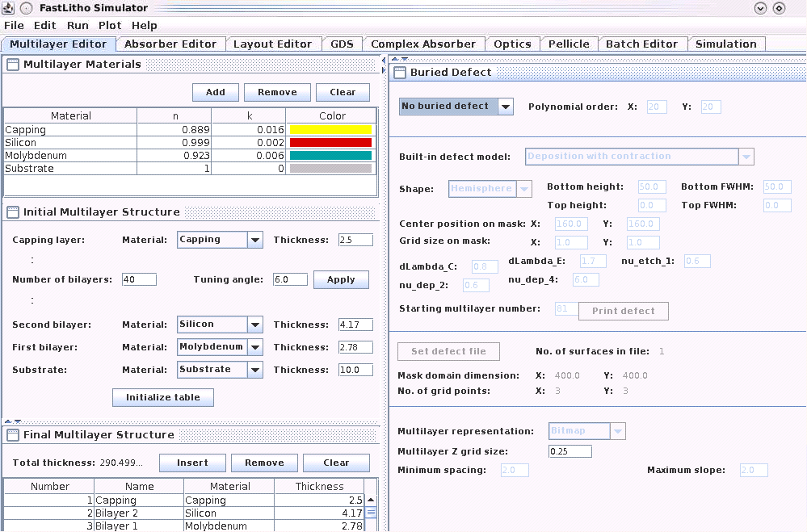Open the Substrate material dropdown
This screenshot has height=532, width=807.
coord(254,370)
